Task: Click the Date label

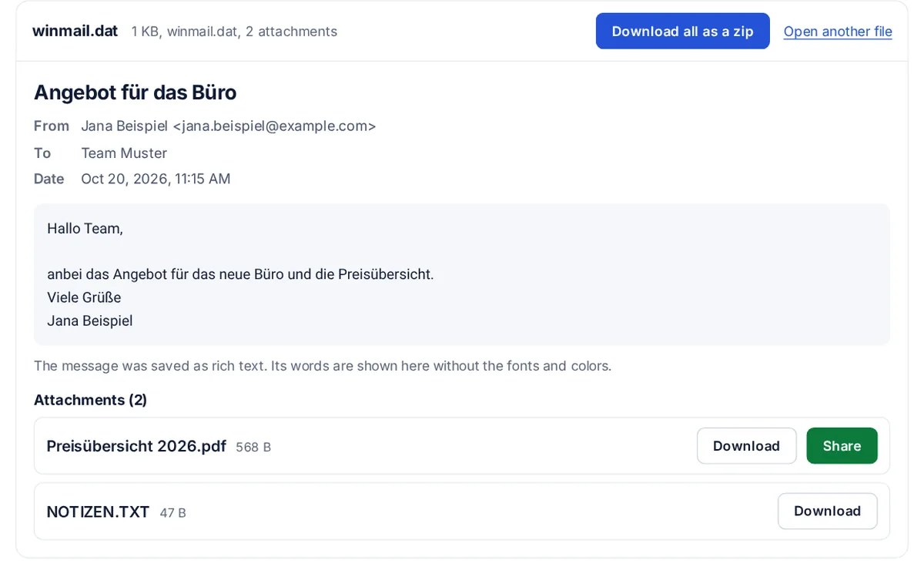Action: point(49,179)
